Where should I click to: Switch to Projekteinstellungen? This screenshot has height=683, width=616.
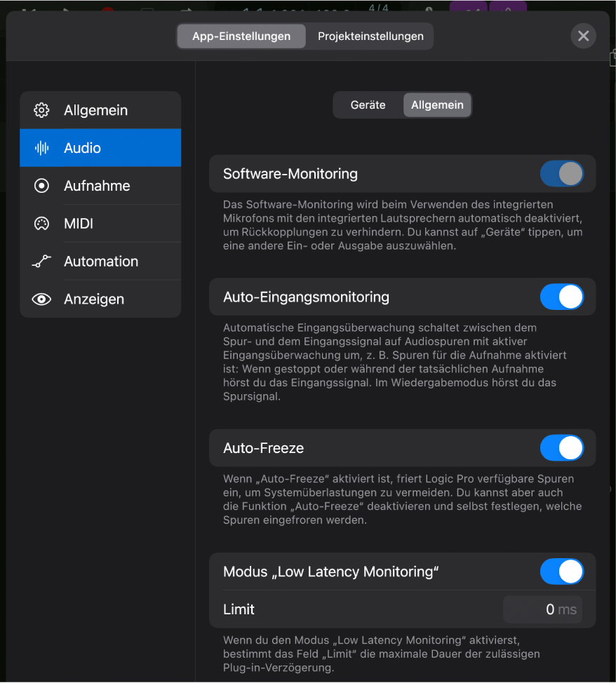[370, 36]
